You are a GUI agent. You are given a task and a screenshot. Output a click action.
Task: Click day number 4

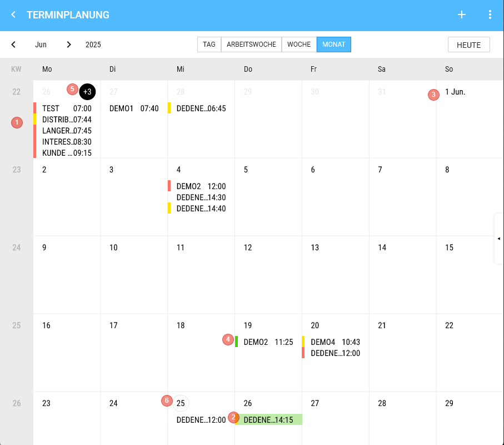[179, 170]
